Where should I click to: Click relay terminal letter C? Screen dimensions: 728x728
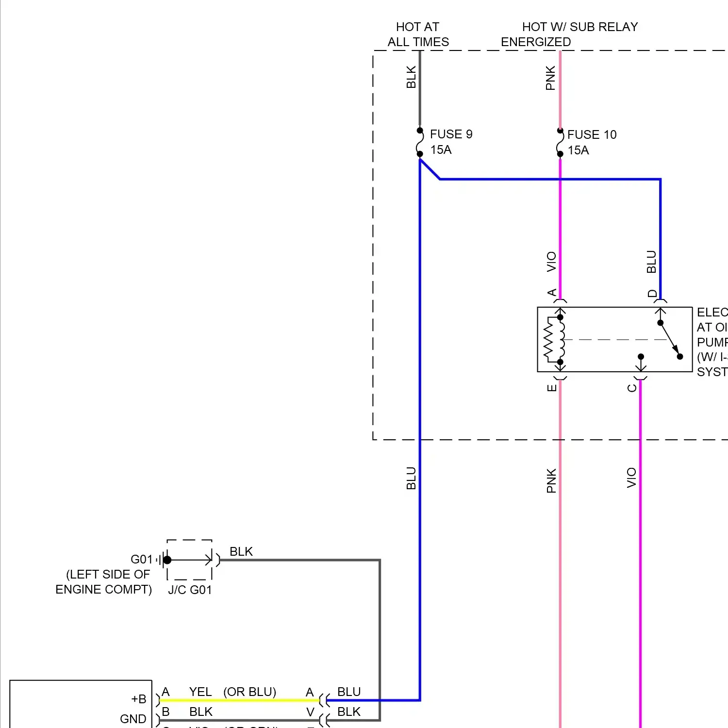(632, 388)
